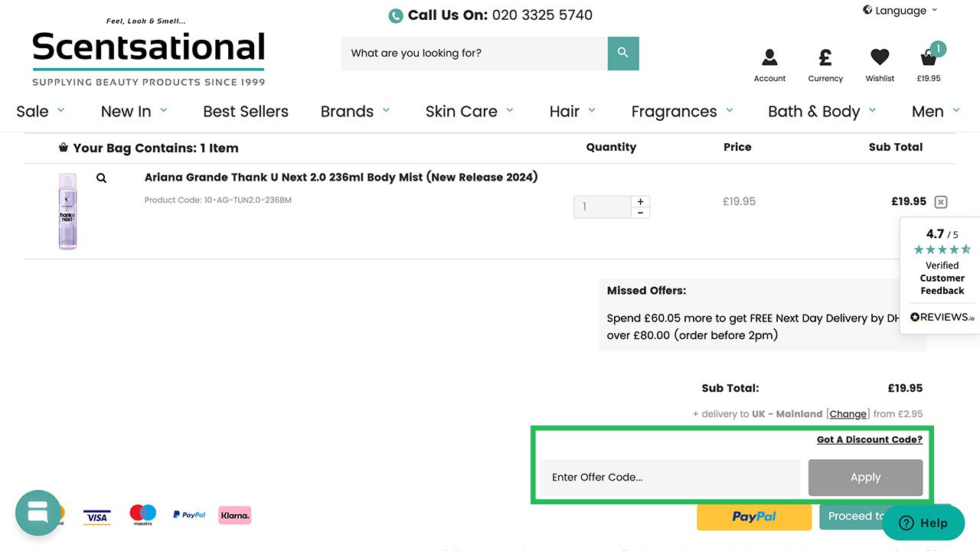Click the Apply discount button
This screenshot has width=980, height=551.
tap(865, 478)
